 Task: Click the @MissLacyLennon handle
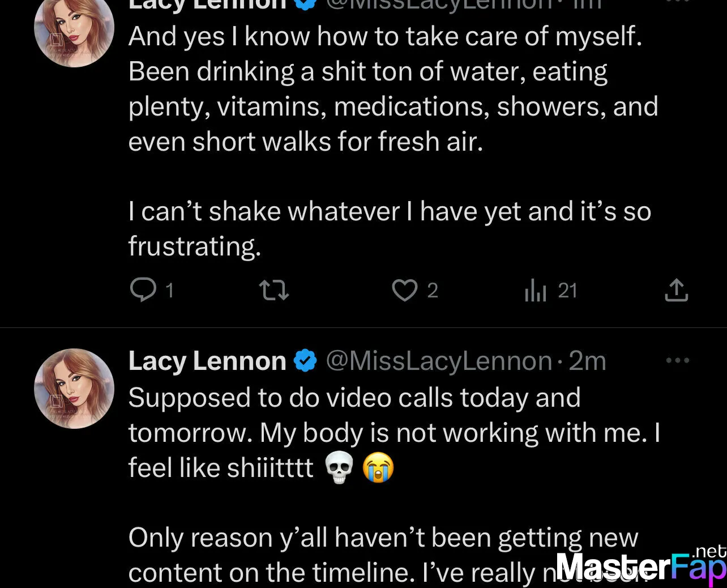[x=439, y=361]
